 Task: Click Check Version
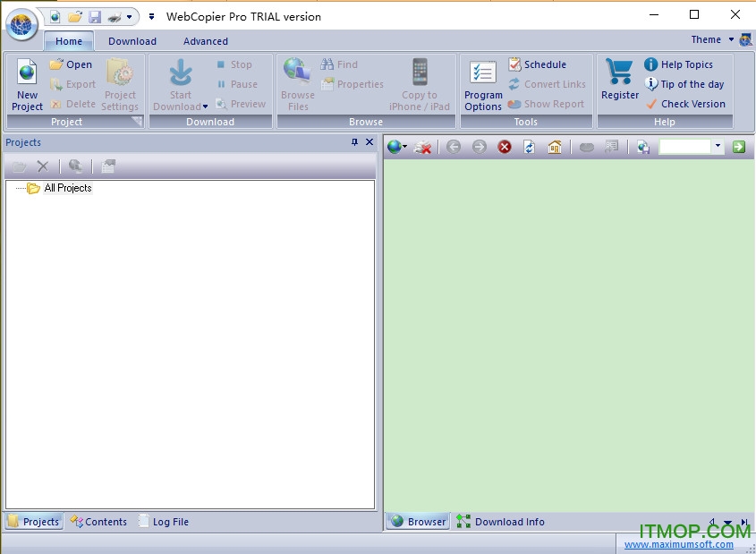pos(685,104)
